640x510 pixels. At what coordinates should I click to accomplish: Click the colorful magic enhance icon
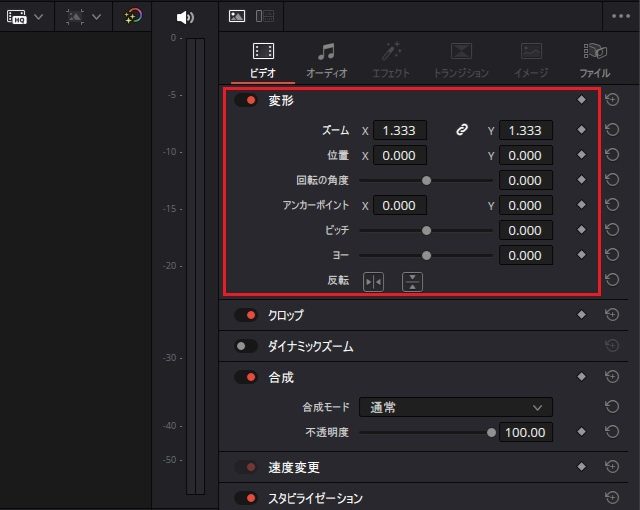(x=133, y=16)
